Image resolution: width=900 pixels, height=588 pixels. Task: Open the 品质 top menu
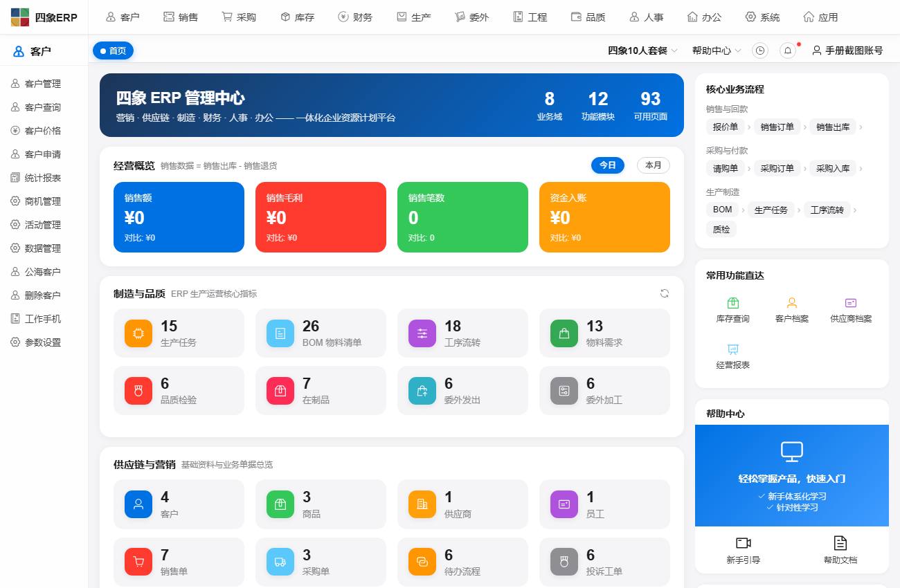click(588, 17)
